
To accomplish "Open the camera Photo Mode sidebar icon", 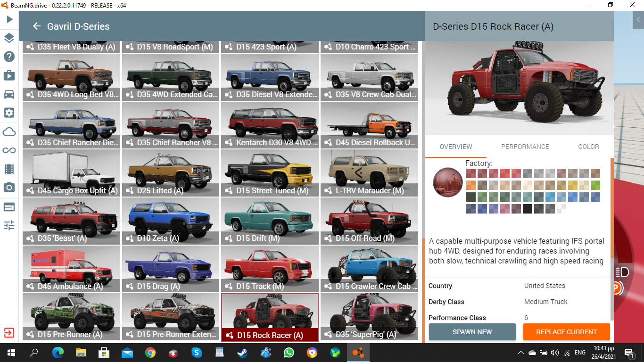I will point(9,188).
